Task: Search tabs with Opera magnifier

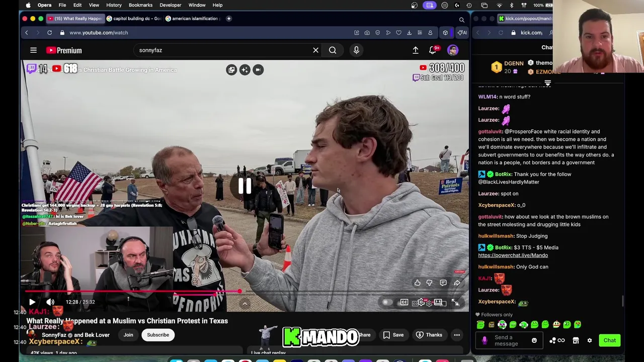Action: 461,20
